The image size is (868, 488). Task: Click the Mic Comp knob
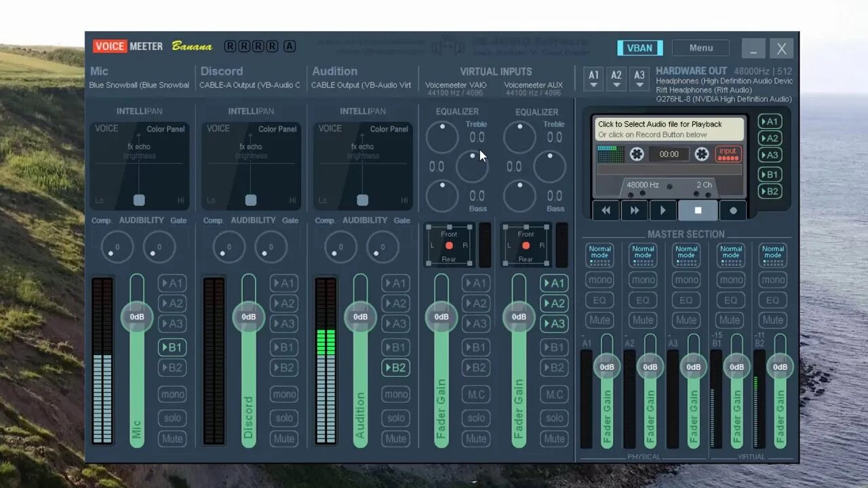pos(117,247)
